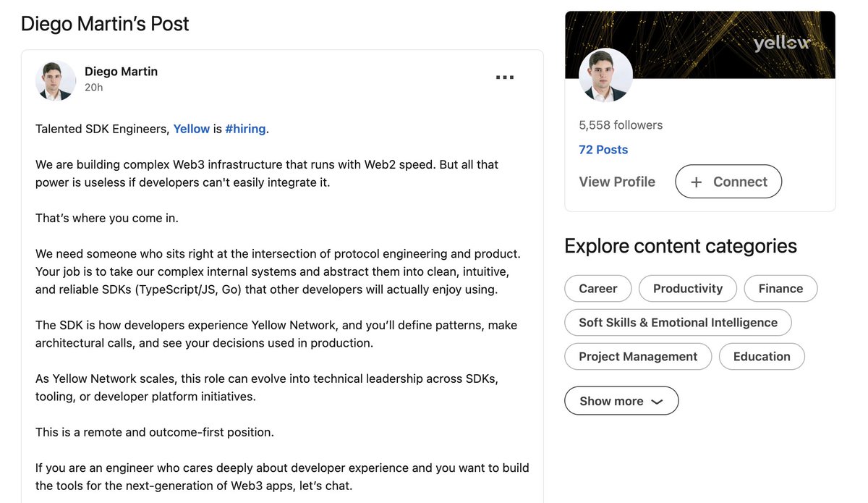Expand categories with Show more

621,401
